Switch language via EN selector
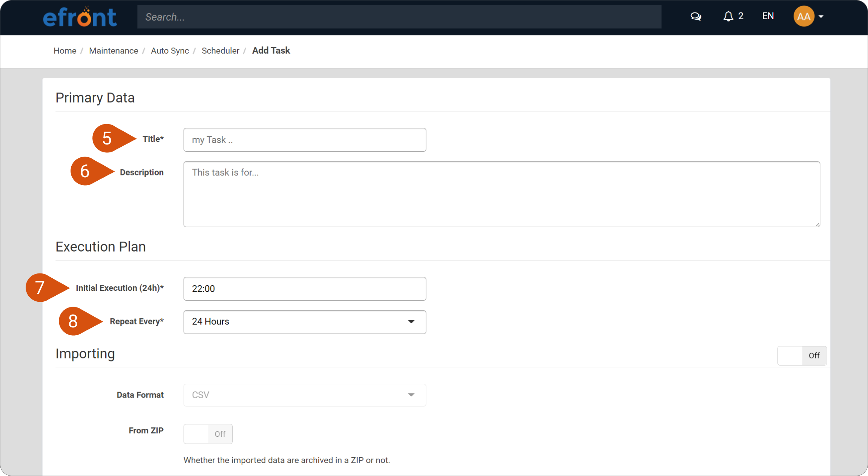868x476 pixels. (768, 16)
